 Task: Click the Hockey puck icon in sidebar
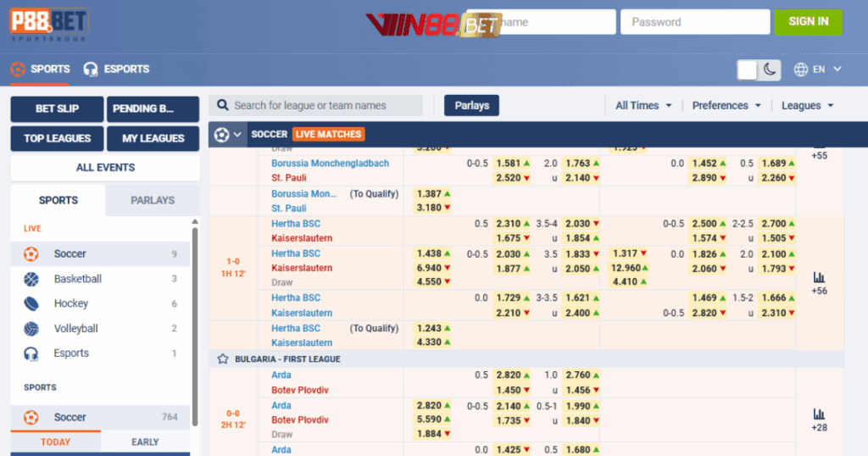click(31, 303)
